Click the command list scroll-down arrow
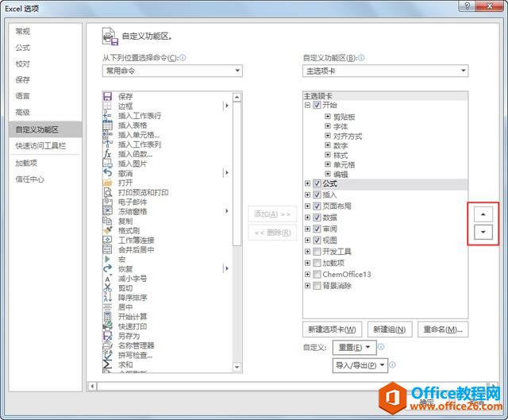This screenshot has height=420, width=508. pos(237,367)
